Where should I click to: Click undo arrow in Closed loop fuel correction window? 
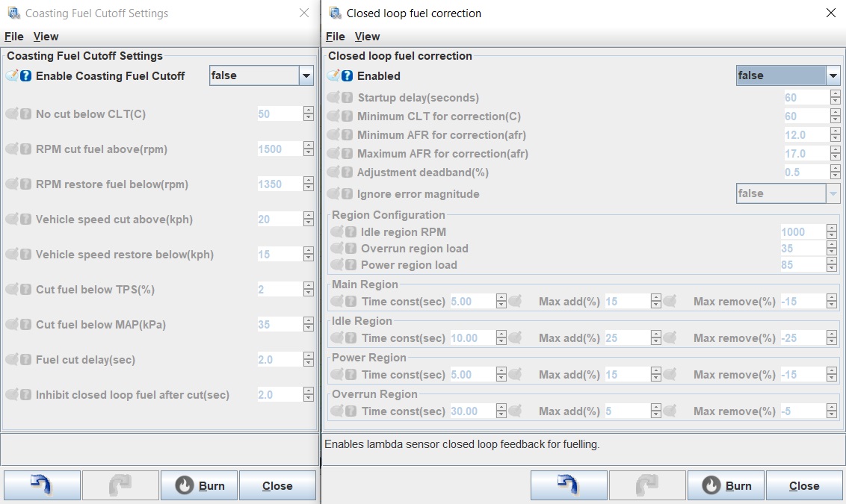[569, 485]
